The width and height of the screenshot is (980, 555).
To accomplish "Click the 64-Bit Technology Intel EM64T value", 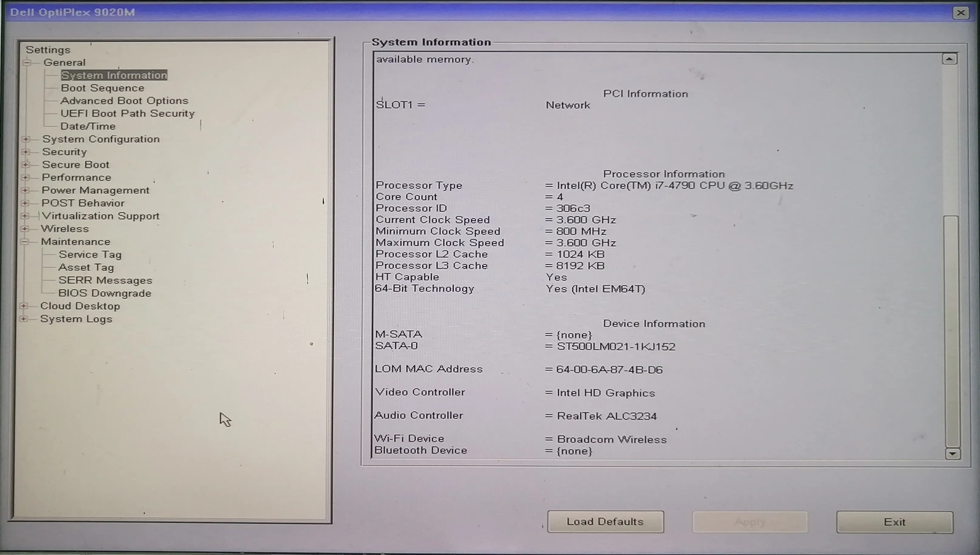I will (x=595, y=289).
